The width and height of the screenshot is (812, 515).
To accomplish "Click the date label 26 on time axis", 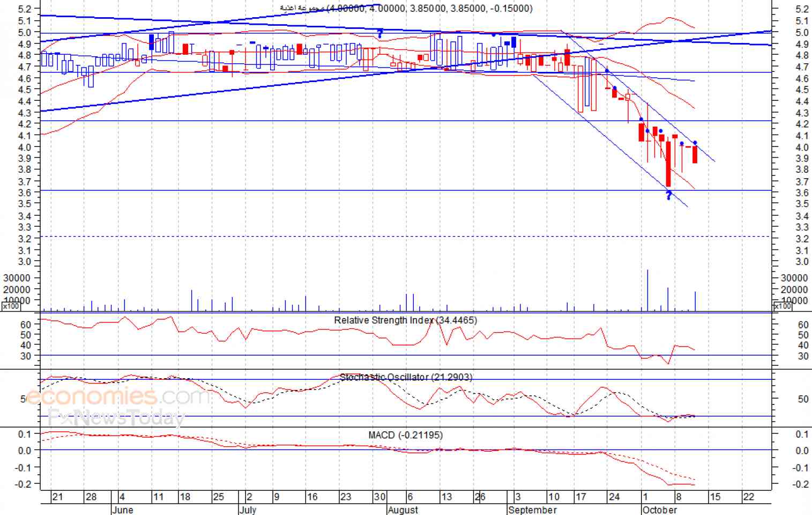I will click(480, 497).
